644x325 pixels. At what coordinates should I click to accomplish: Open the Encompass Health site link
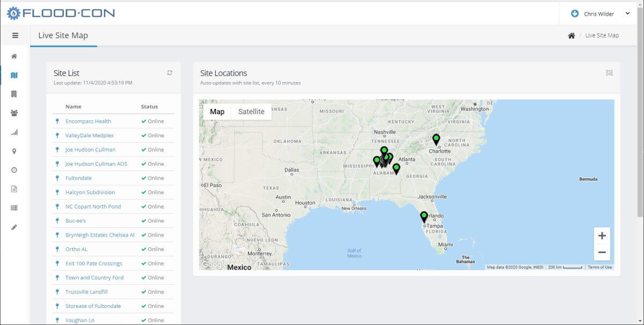(88, 121)
